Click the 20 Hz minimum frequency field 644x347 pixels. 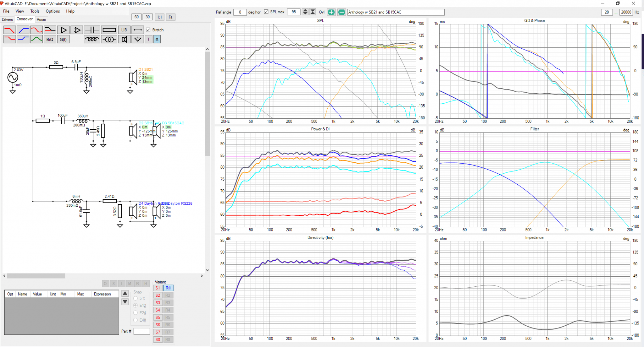pos(607,12)
